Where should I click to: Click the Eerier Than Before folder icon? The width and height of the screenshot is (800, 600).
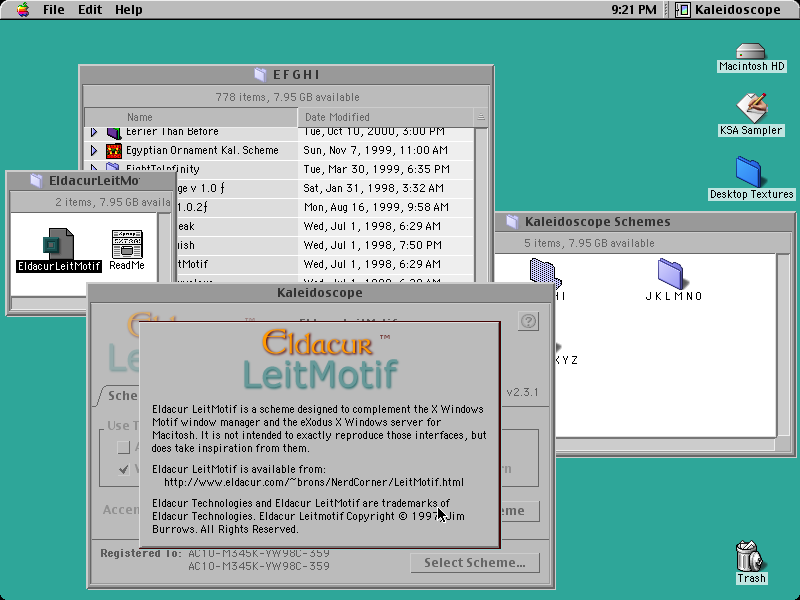114,133
